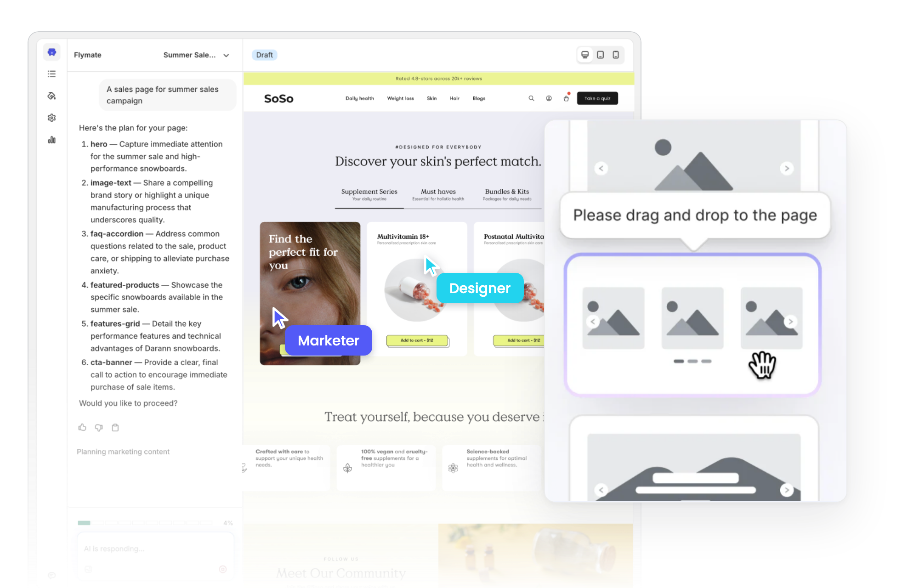The image size is (919, 588).
Task: Click the user message about summer sales
Action: [x=167, y=95]
